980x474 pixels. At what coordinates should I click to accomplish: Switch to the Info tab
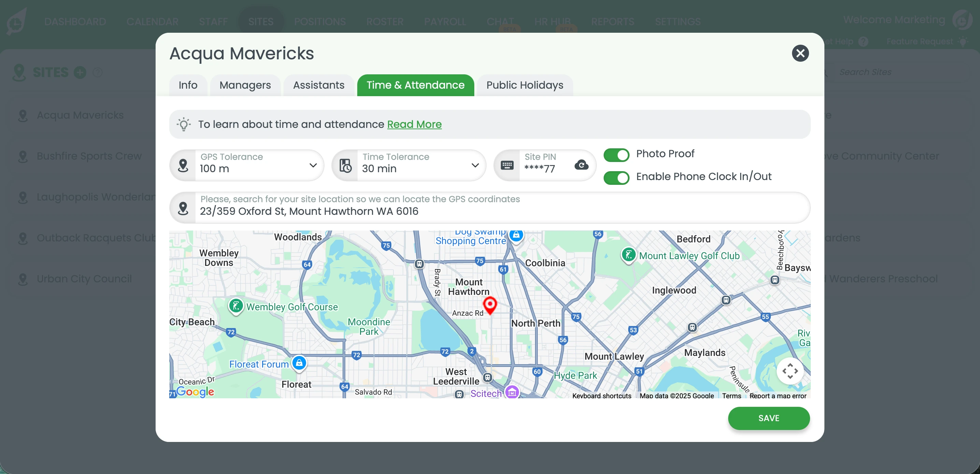coord(188,85)
